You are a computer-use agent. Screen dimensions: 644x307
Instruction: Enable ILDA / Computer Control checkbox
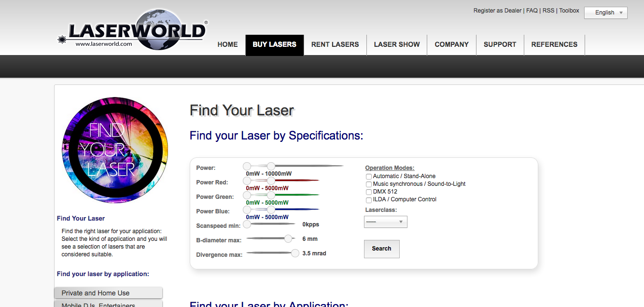pos(369,200)
